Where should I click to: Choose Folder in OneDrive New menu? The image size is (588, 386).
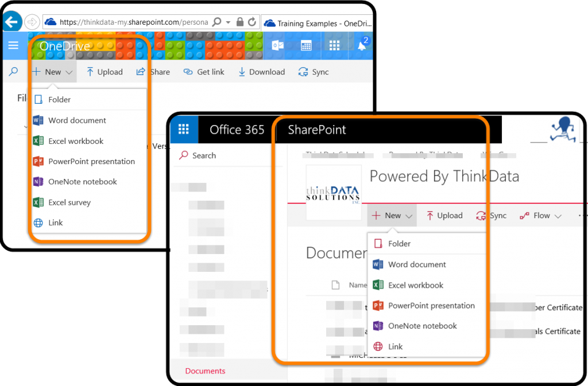pyautogui.click(x=89, y=100)
